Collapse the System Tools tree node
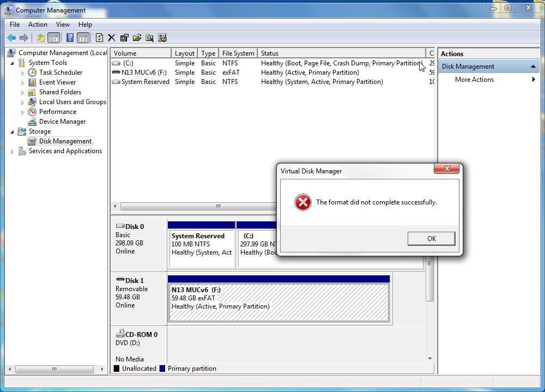The width and height of the screenshot is (545, 392). point(13,63)
